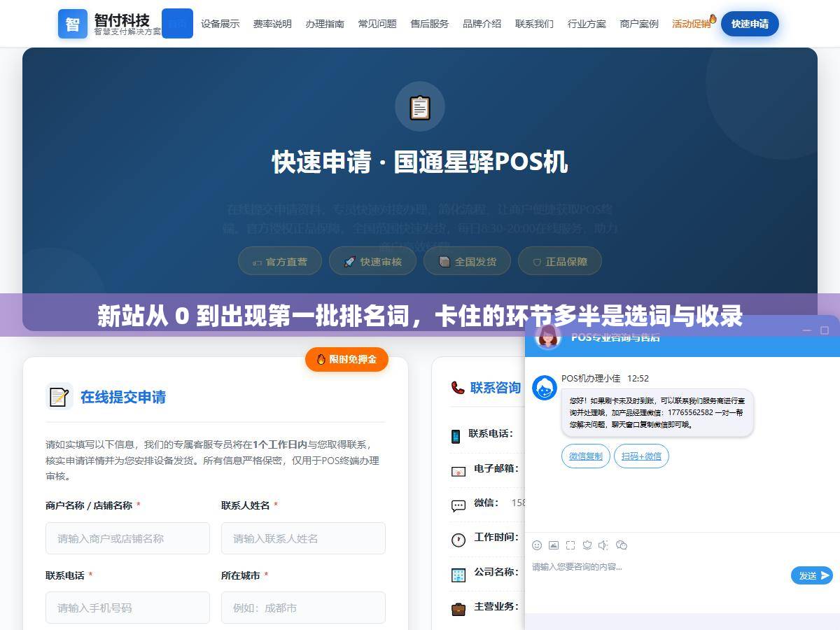Viewport: 840px width, 630px height.
Task: Navigate to 品牌介绍
Action: [x=482, y=24]
